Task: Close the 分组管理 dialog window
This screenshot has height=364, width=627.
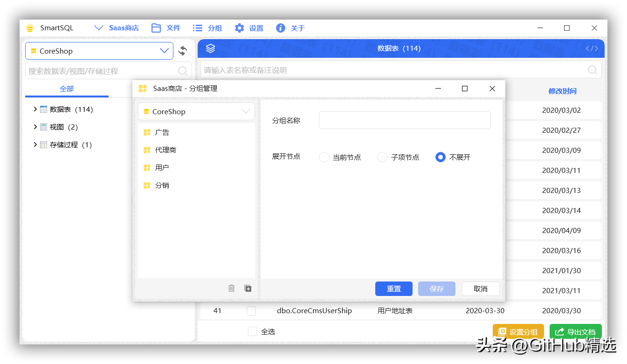Action: 492,89
